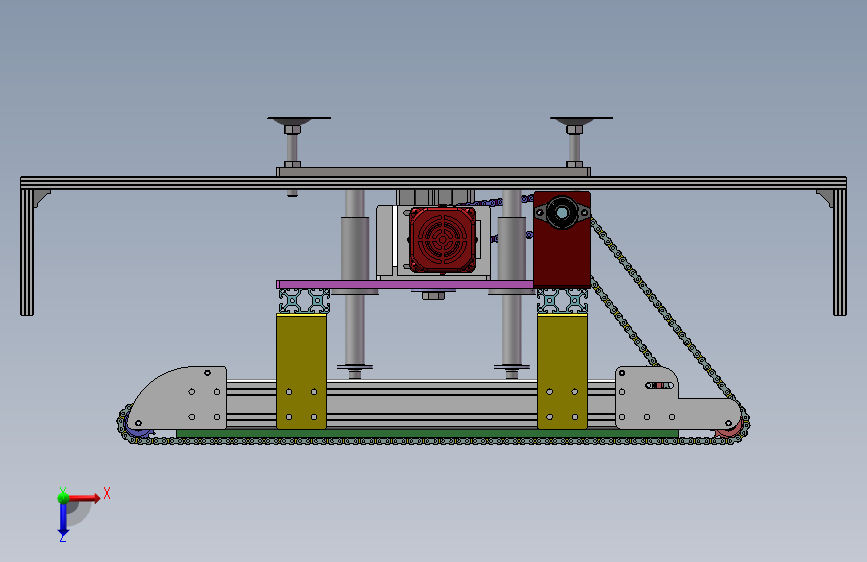This screenshot has height=562, width=867.
Task: Select the left yellow support bracket
Action: click(301, 371)
